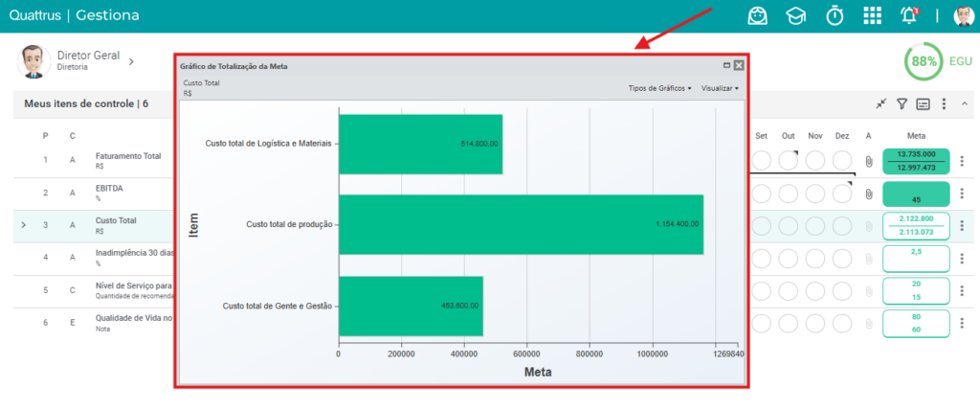Click the collapse arrows icon beside filter

pos(881,103)
